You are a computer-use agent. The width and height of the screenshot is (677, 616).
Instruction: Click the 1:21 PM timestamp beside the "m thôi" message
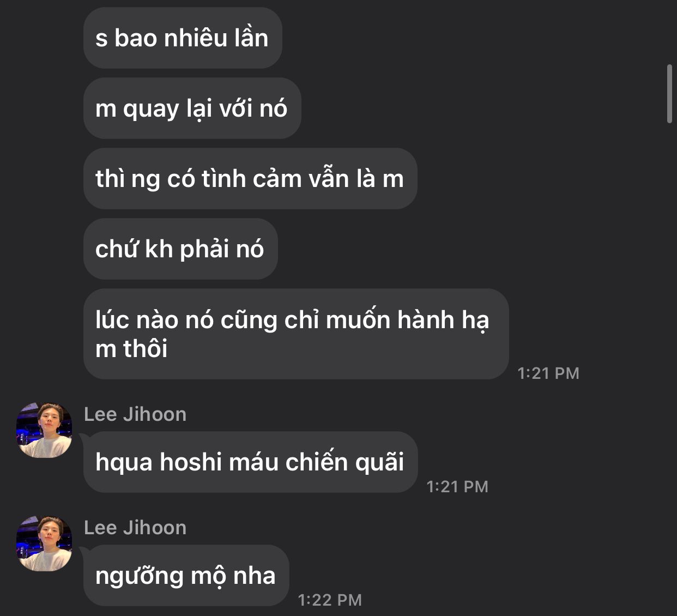pyautogui.click(x=548, y=373)
